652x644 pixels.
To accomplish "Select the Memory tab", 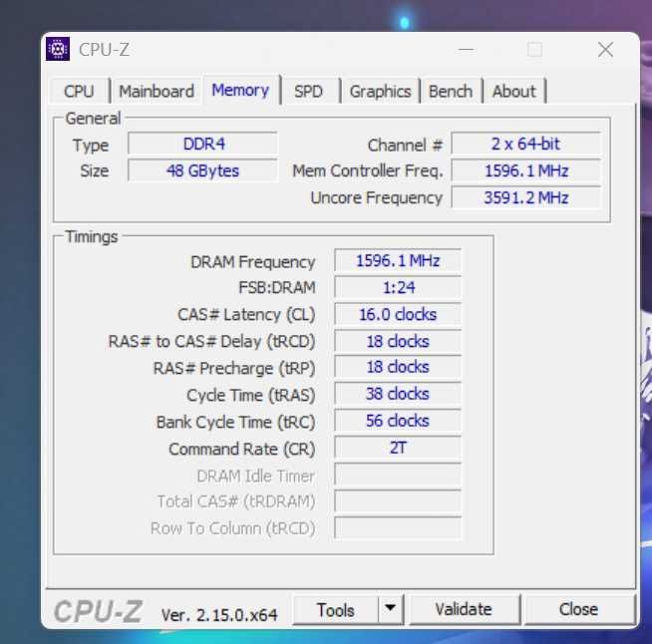I will click(240, 90).
